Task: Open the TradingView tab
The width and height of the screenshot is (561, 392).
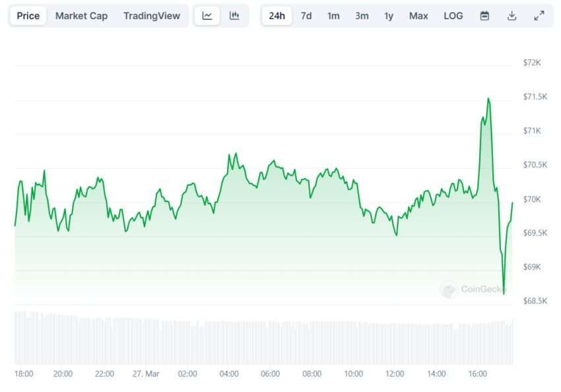Action: 151,16
